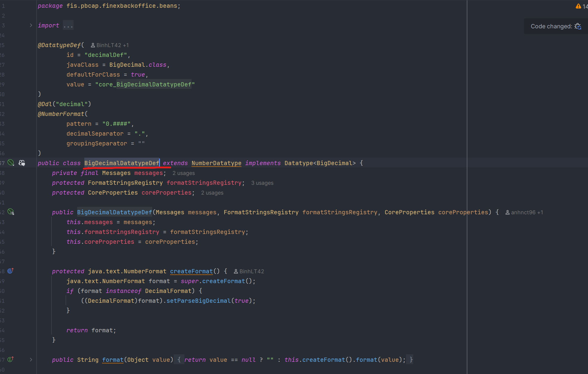
Task: Click the "decimalDef" string literal
Action: coord(106,55)
